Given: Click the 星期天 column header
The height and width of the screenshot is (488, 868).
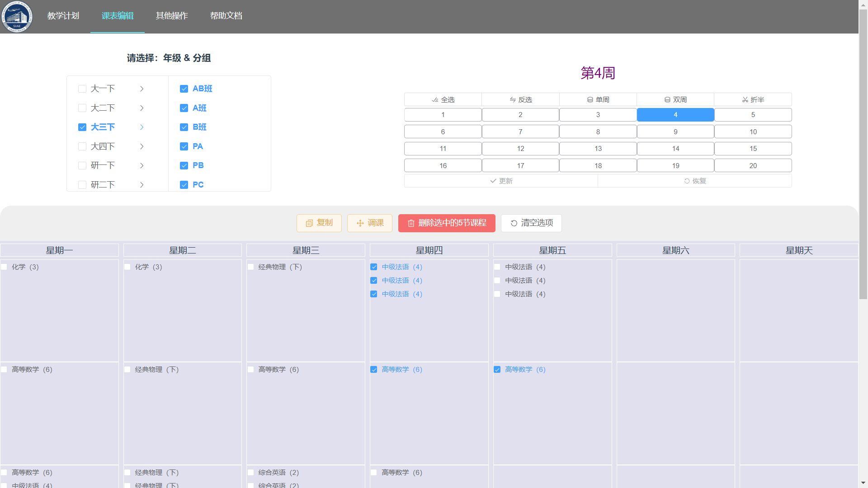Looking at the screenshot, I should click(x=799, y=250).
